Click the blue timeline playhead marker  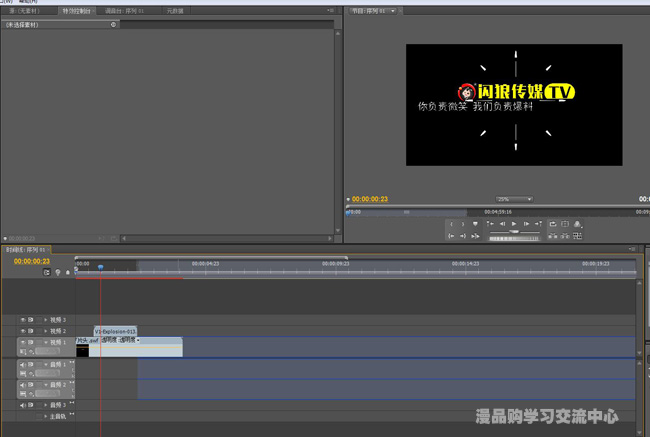(100, 267)
